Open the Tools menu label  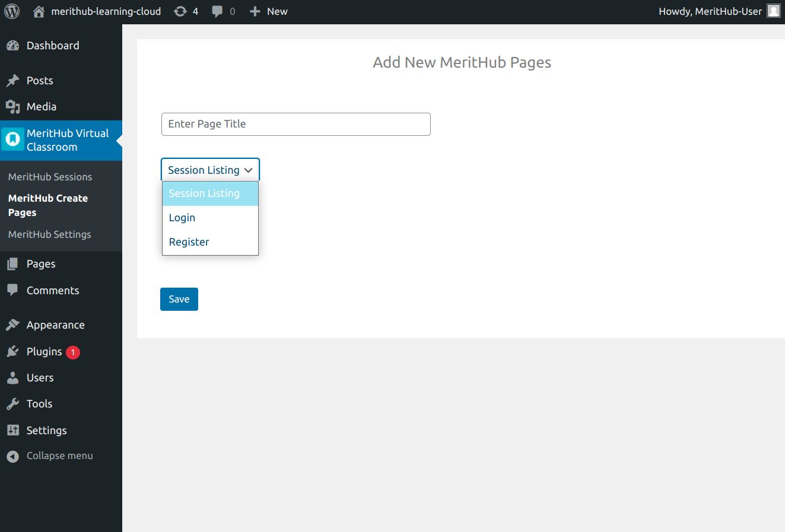tap(40, 404)
